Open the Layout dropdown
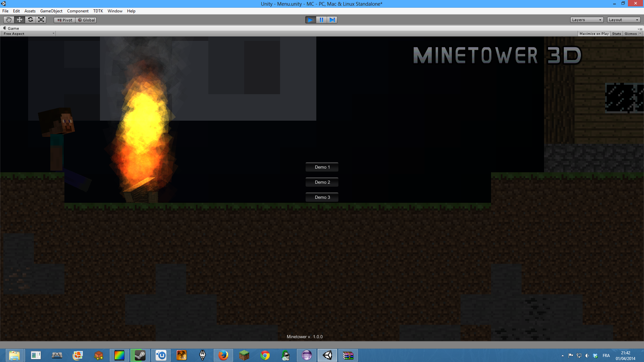The height and width of the screenshot is (362, 644). (x=623, y=20)
